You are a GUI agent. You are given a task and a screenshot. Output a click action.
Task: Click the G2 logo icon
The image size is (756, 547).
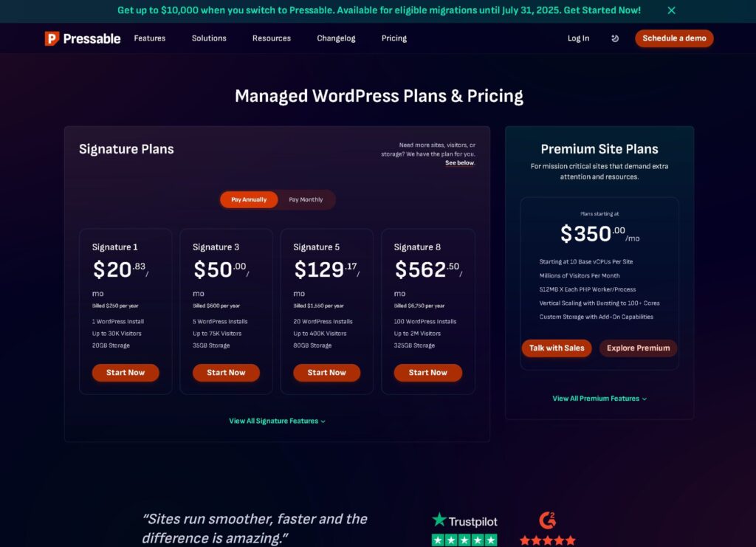[547, 520]
